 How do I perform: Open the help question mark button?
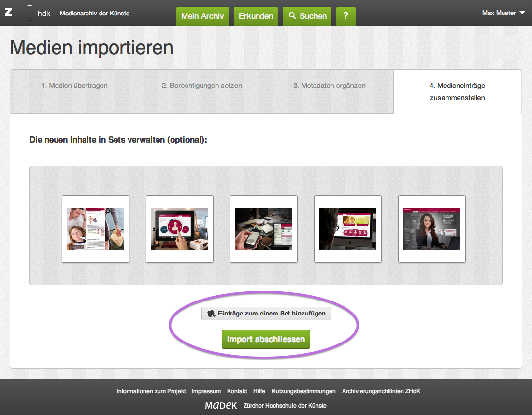(345, 16)
